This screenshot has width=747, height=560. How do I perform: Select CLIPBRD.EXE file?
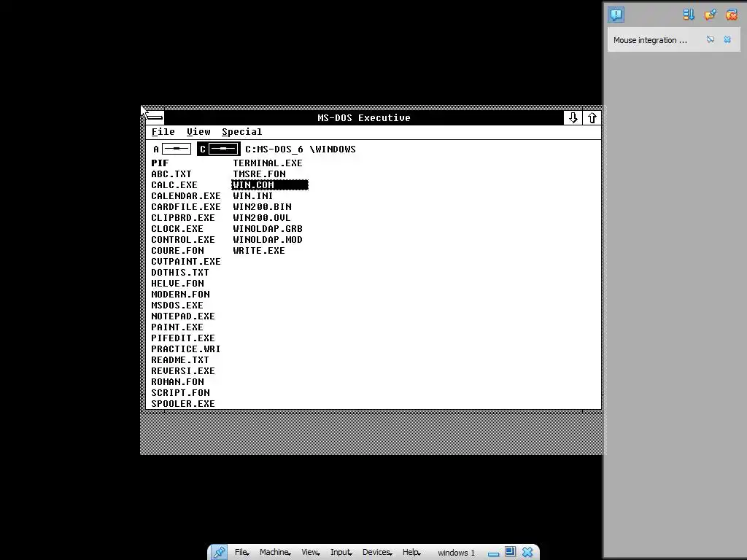coord(183,217)
